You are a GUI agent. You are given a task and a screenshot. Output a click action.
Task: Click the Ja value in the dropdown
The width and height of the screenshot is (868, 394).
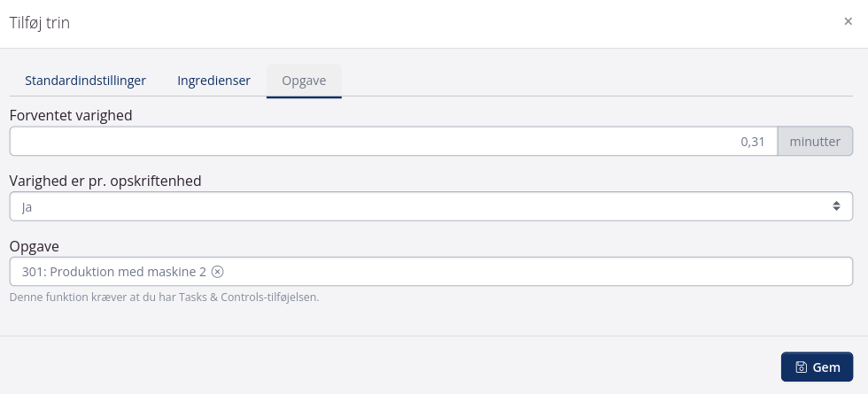click(27, 206)
